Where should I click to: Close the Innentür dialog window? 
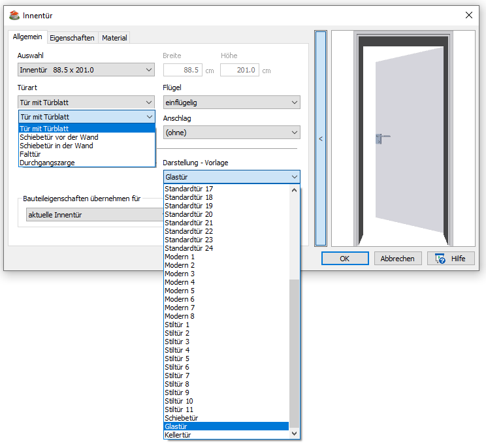[x=468, y=15]
